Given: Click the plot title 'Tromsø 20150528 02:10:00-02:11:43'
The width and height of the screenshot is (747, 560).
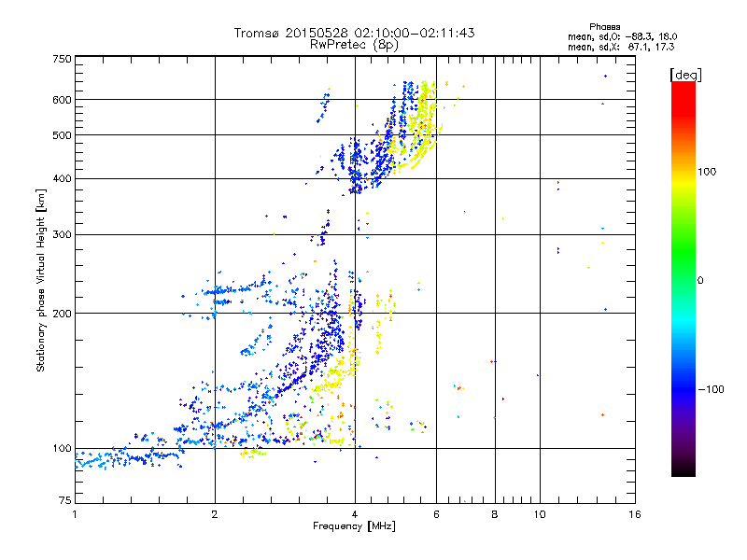Looking at the screenshot, I should point(354,33).
